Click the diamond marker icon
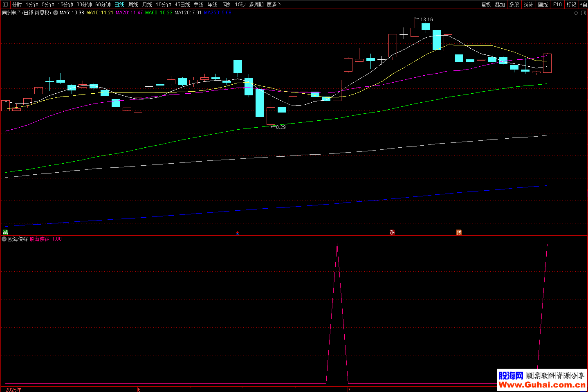 point(576,13)
